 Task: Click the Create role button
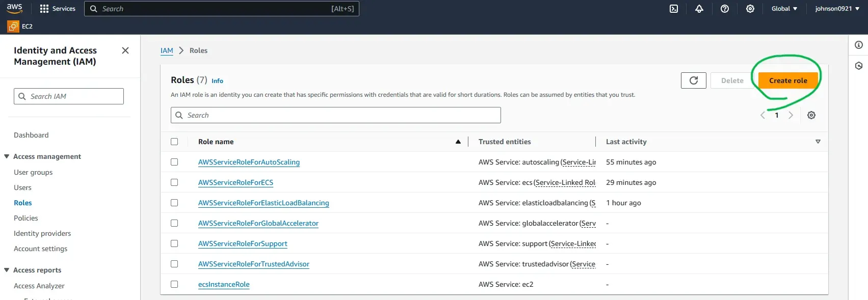pos(788,80)
